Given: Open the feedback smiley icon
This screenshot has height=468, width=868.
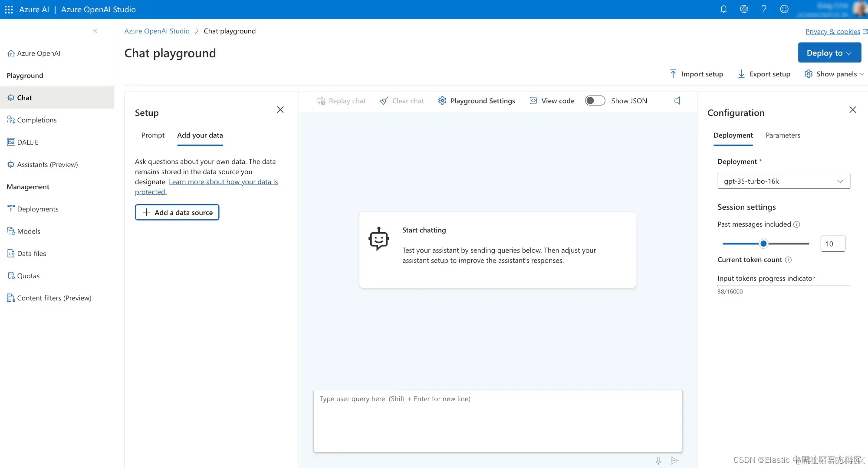Looking at the screenshot, I should [784, 9].
